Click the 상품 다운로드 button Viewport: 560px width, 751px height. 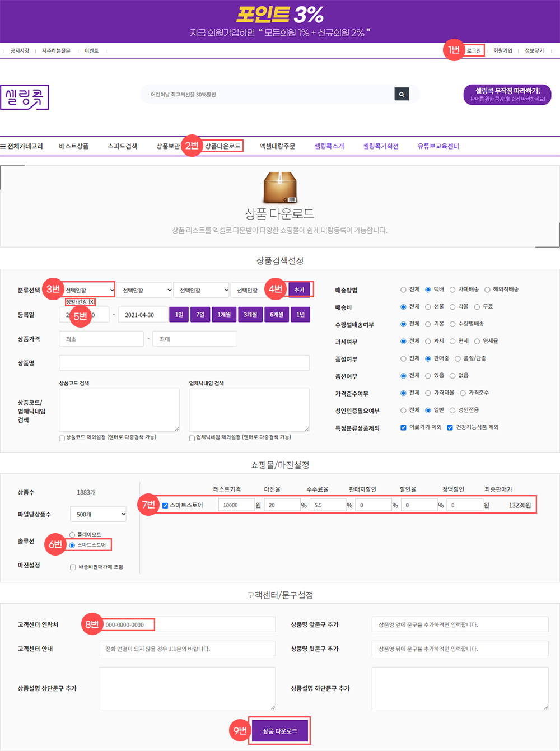[279, 730]
